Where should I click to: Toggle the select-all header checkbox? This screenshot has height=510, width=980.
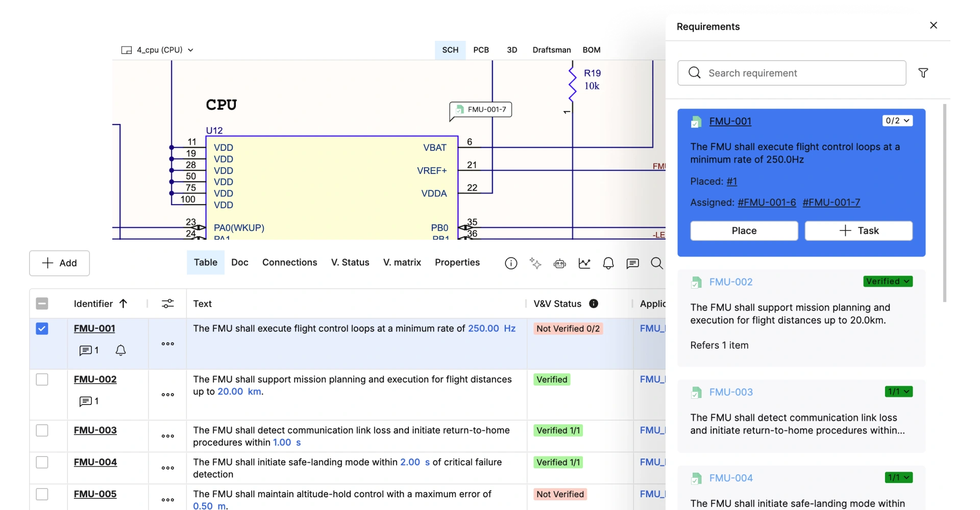(x=42, y=303)
